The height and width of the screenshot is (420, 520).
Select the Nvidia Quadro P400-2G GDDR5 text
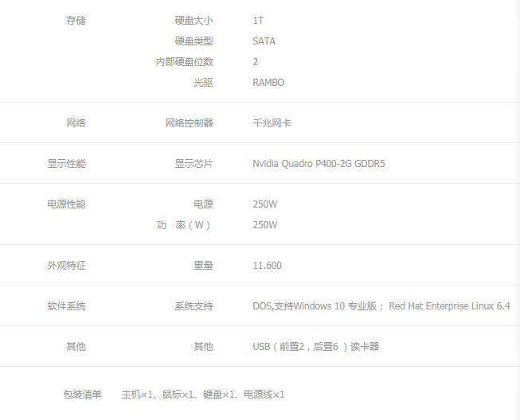pos(319,164)
